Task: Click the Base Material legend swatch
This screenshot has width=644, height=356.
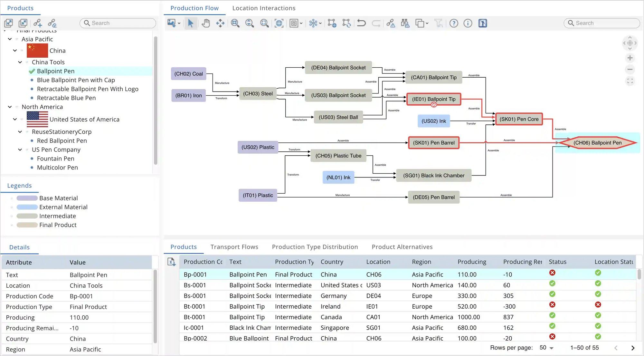Action: click(x=27, y=198)
